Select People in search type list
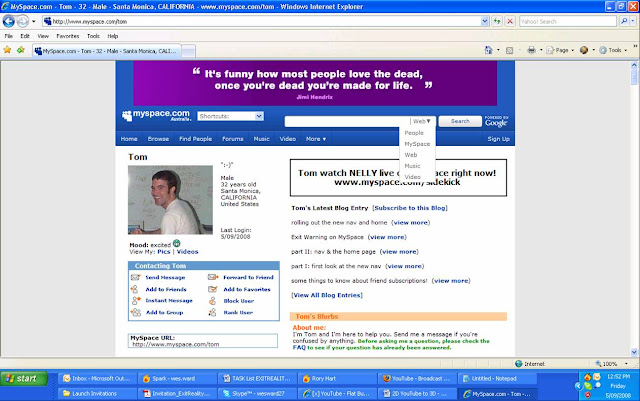 (x=414, y=133)
